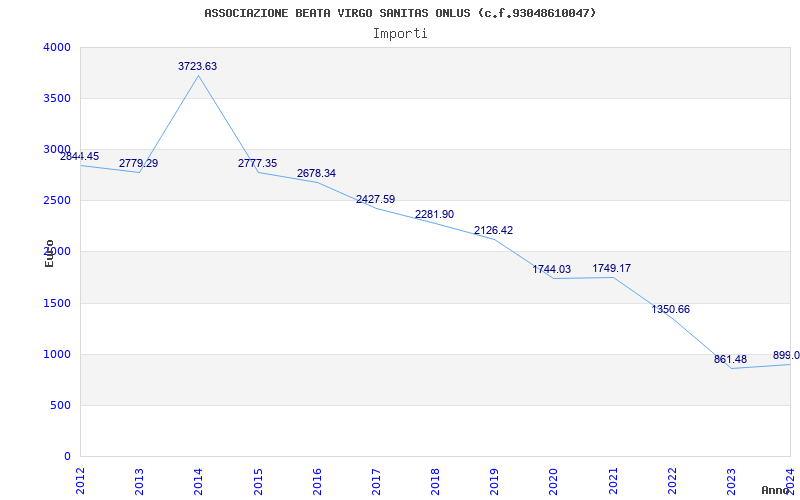Viewport: 800px width, 500px height.
Task: Select the 2779.29 data point label
Action: coord(138,164)
